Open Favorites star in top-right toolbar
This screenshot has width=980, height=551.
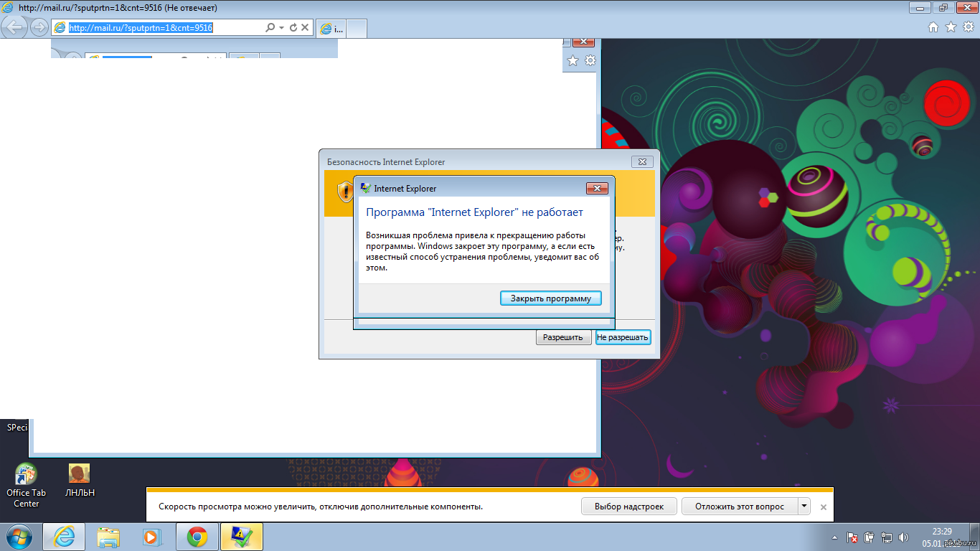[x=951, y=27]
